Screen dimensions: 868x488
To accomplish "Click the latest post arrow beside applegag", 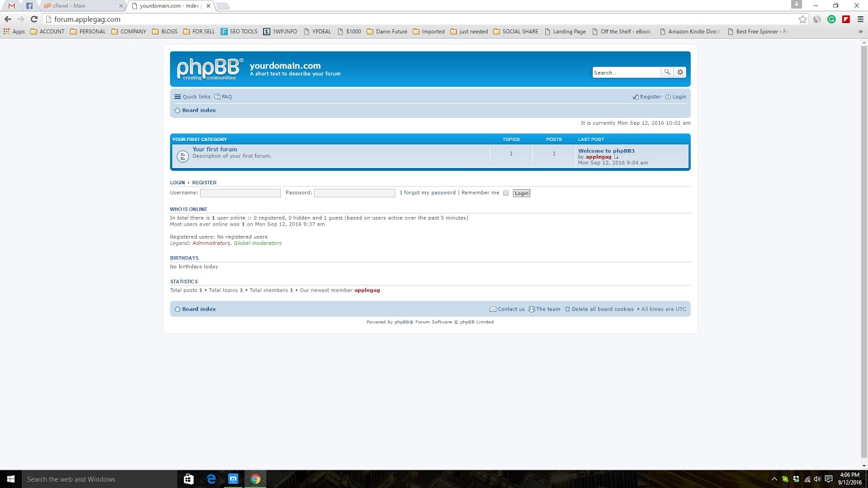I will tap(616, 156).
